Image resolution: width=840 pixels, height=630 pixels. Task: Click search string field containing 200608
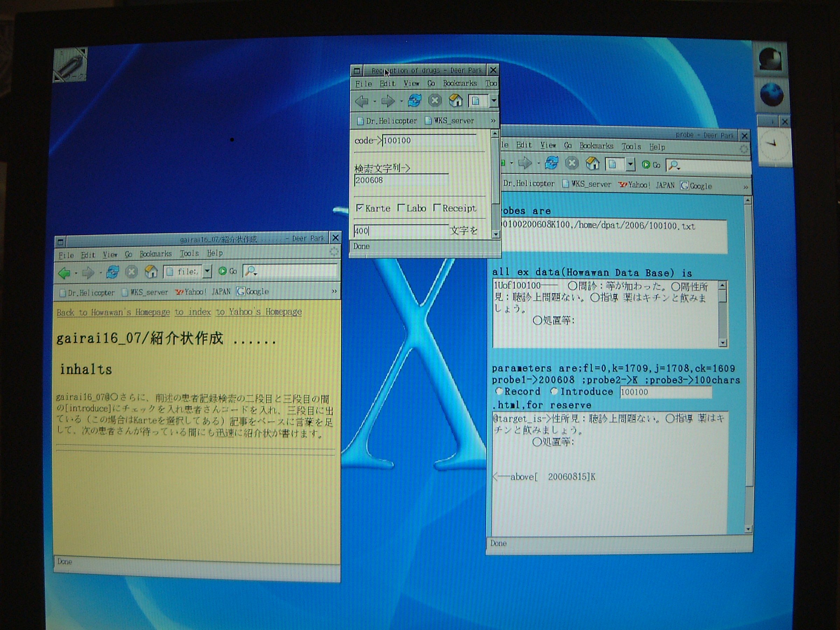401,180
